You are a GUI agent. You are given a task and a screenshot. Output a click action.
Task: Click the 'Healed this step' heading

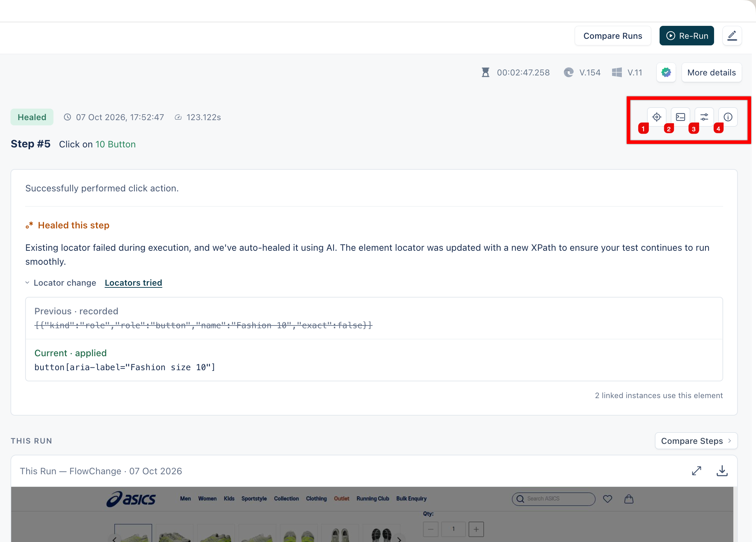pos(74,225)
